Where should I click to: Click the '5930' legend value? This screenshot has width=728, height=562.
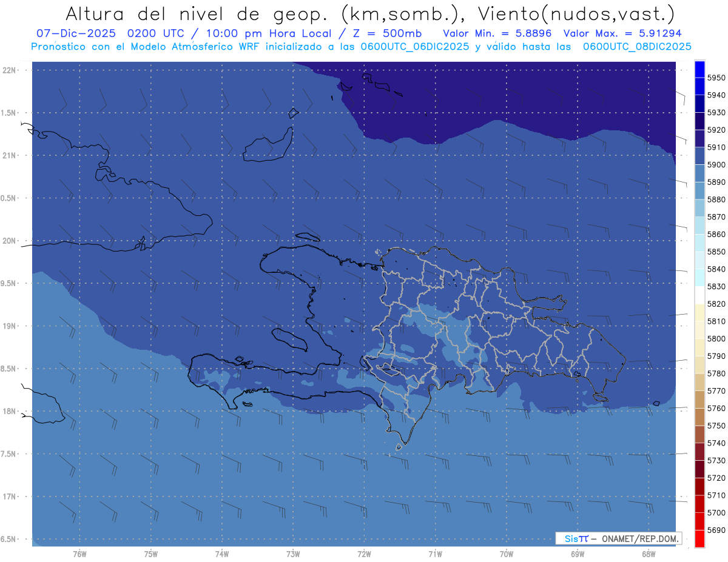[x=716, y=112]
